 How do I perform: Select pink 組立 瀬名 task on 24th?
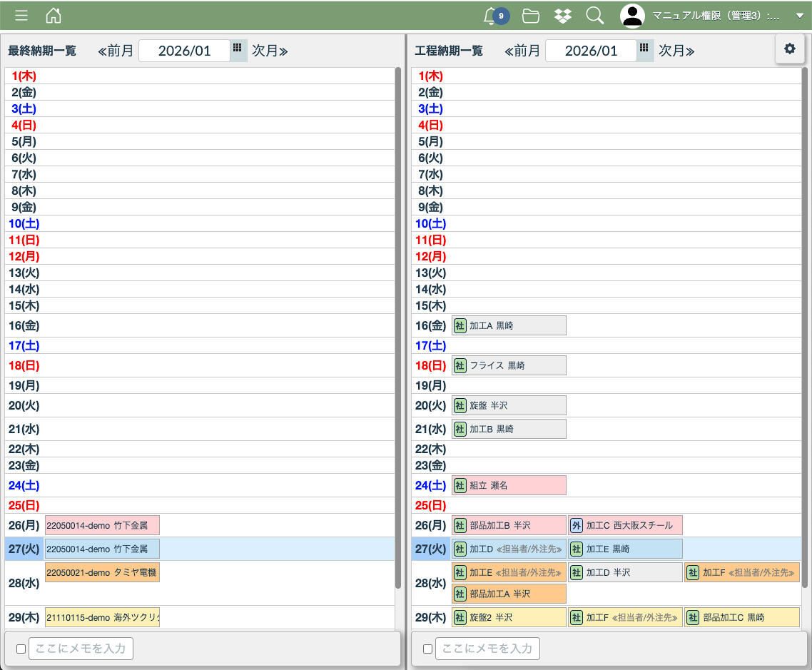tap(509, 485)
